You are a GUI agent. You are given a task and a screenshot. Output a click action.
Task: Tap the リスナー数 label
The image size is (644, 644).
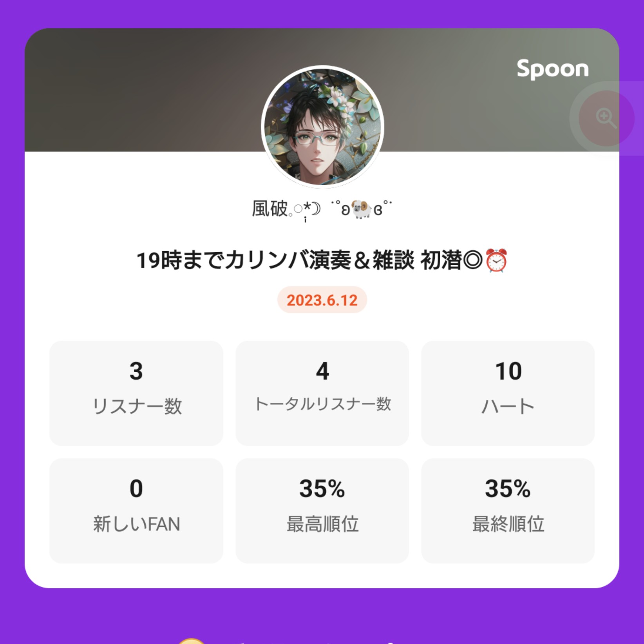tap(137, 406)
